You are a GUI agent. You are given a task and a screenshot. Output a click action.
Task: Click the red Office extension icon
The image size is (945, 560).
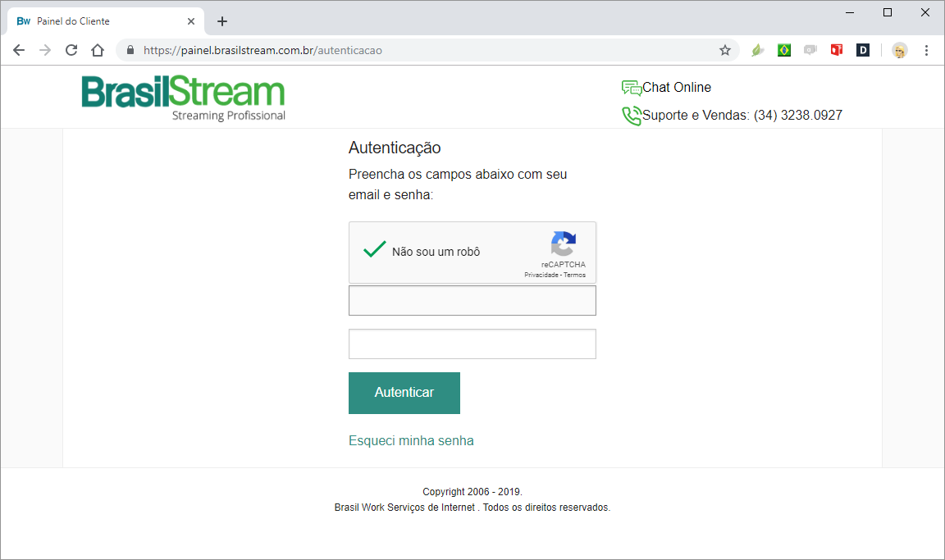[837, 50]
